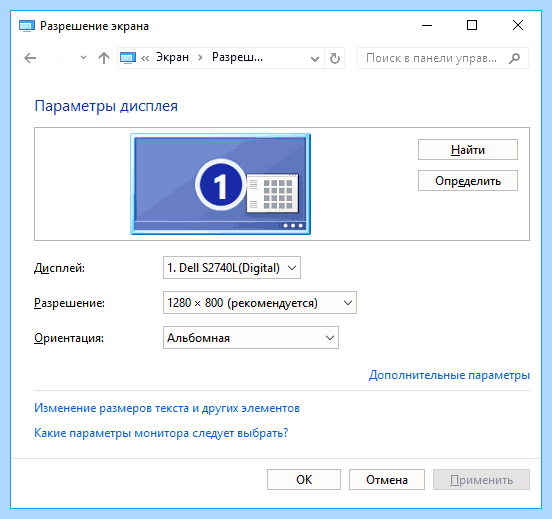Viewport: 552px width, 519px height.
Task: Select the monitor 1 display thumbnail
Action: (221, 184)
